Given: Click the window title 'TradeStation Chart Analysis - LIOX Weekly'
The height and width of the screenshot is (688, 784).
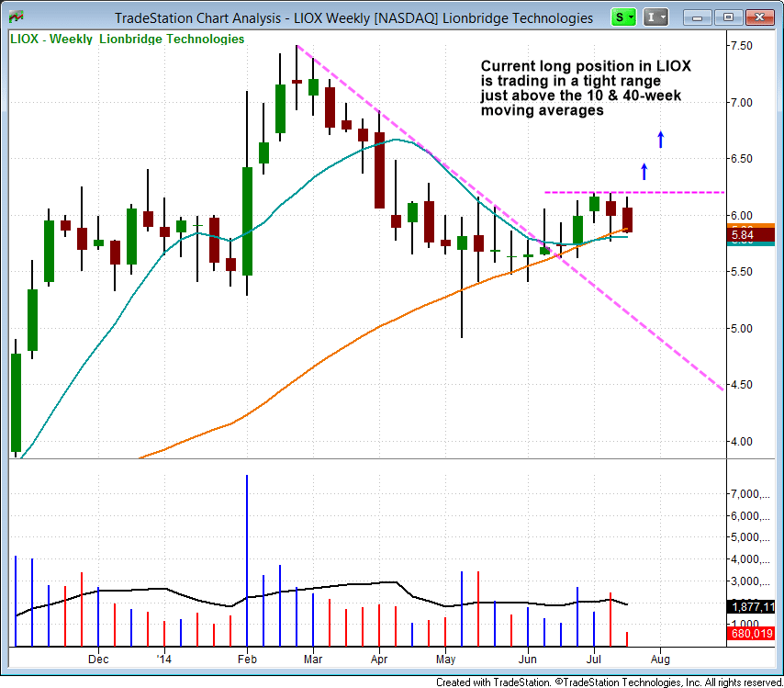Looking at the screenshot, I should click(x=353, y=18).
